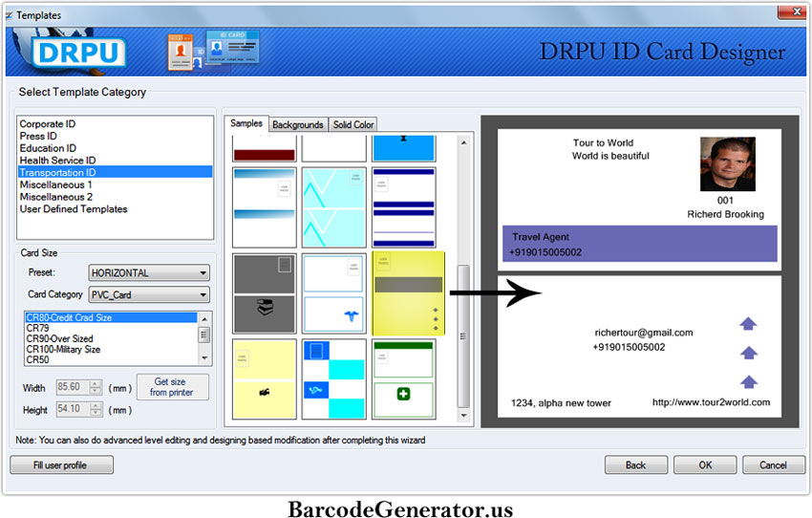Choose the dark red bar template

(x=264, y=148)
